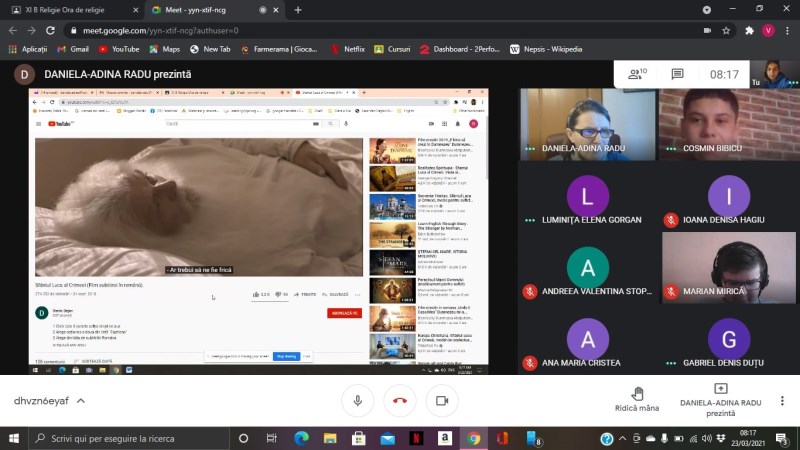Reload the Meet page
The image size is (800, 450).
(x=50, y=31)
